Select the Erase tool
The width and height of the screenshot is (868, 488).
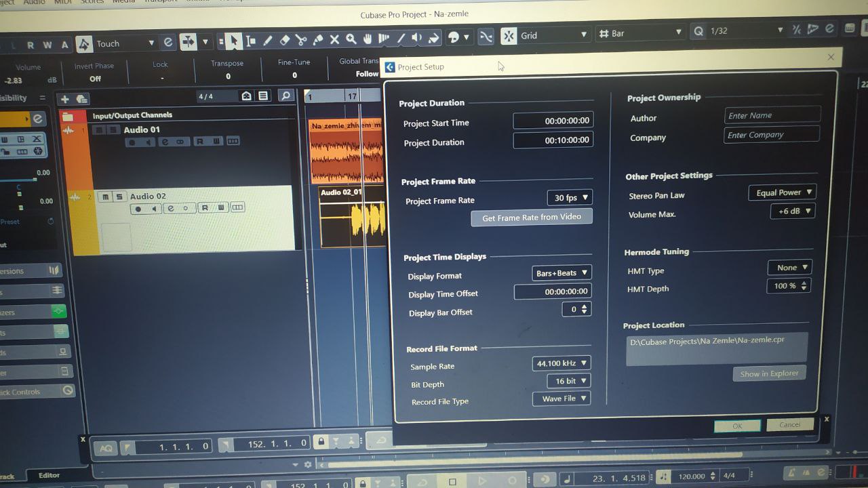pyautogui.click(x=285, y=40)
